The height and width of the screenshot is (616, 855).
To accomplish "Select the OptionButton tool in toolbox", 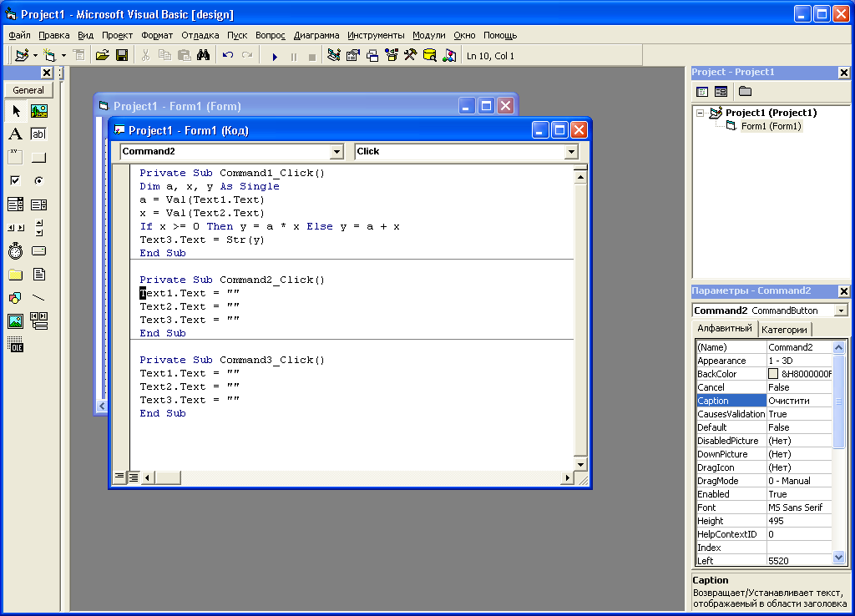I will click(x=38, y=180).
